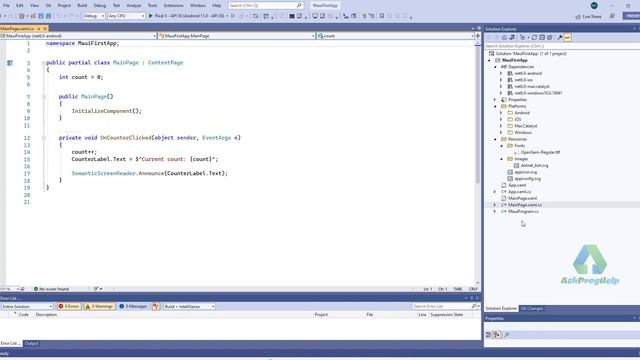Toggle the 0 Errors filter
This screenshot has width=640, height=360.
click(69, 306)
